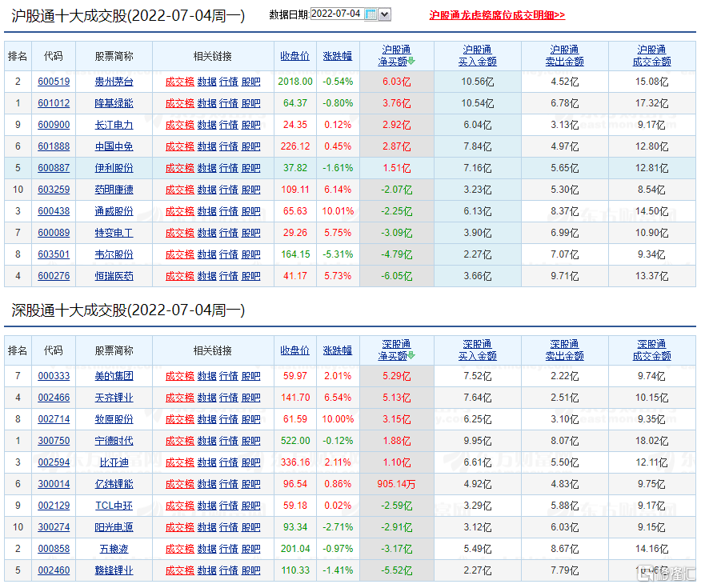The height and width of the screenshot is (588, 701).
Task: Open stock code 000858 link
Action: pyautogui.click(x=54, y=549)
